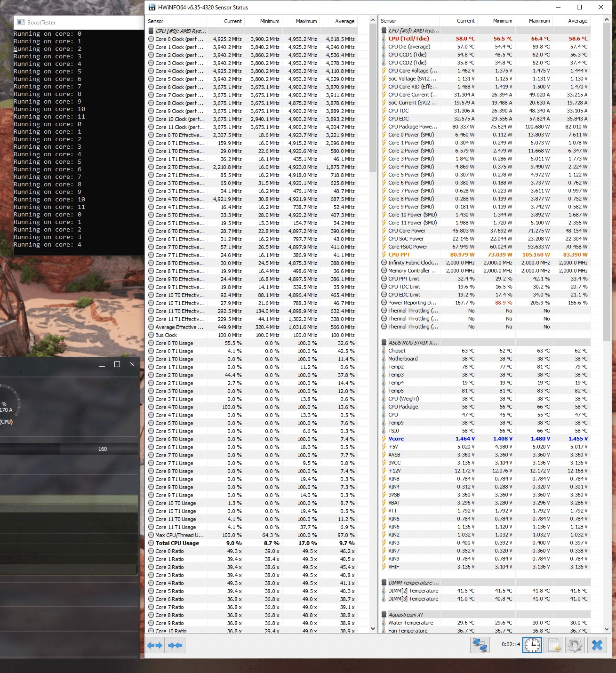
Task: Open remote network monitoring icon
Action: (480, 645)
